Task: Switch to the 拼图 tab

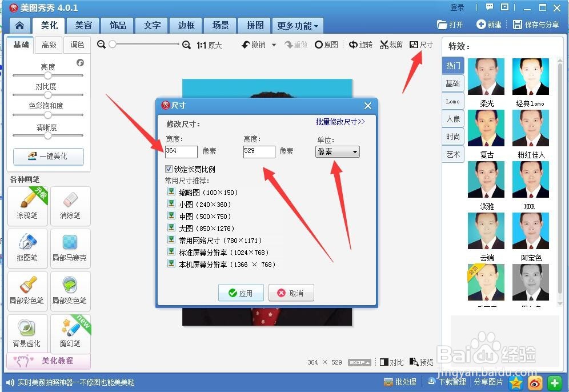Action: point(255,25)
